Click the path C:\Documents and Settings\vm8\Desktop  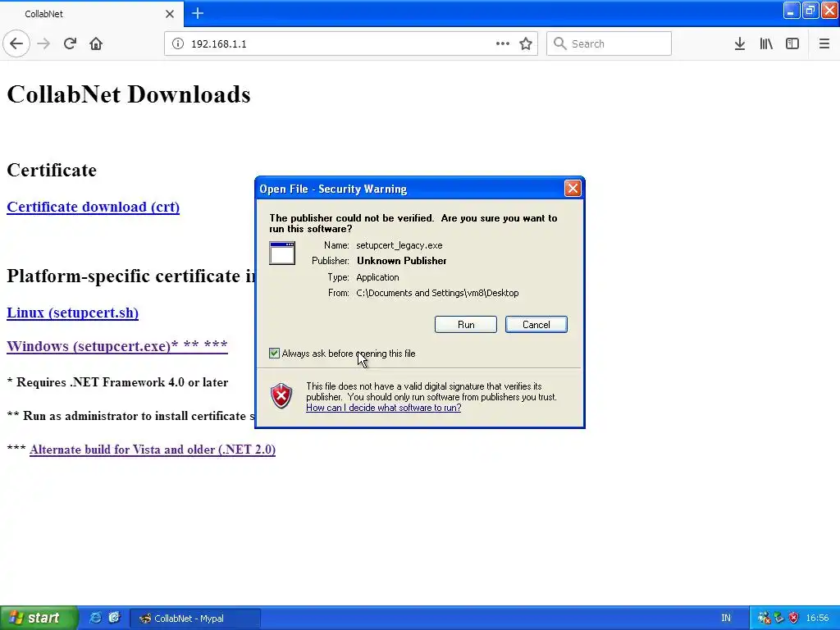coord(437,293)
